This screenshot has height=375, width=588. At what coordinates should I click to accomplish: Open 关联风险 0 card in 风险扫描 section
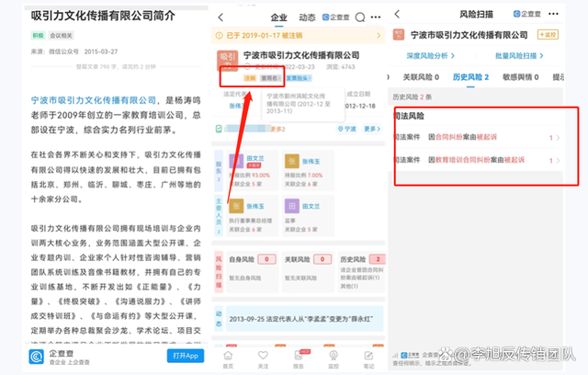coord(308,271)
